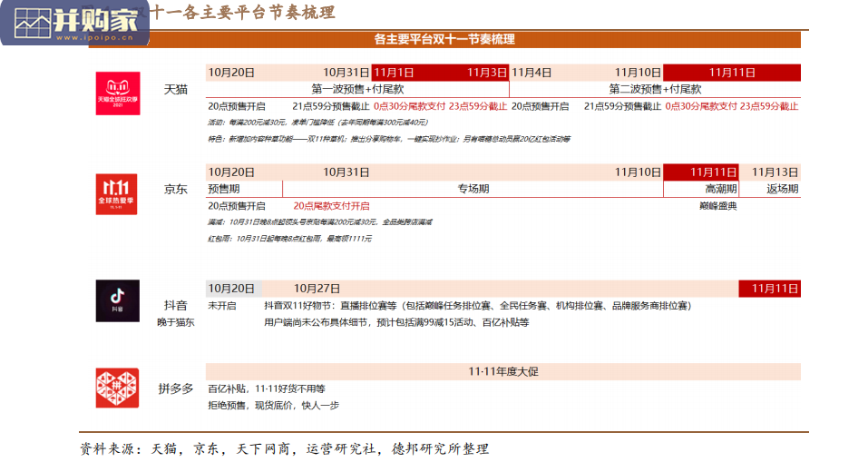Select 10月27日 in the 抖音 timeline
The height and width of the screenshot is (462, 868).
(317, 289)
